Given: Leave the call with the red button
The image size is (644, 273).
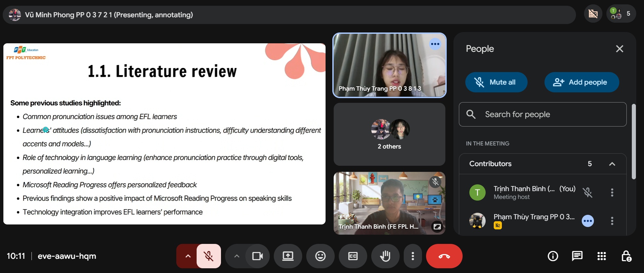Looking at the screenshot, I should 444,256.
